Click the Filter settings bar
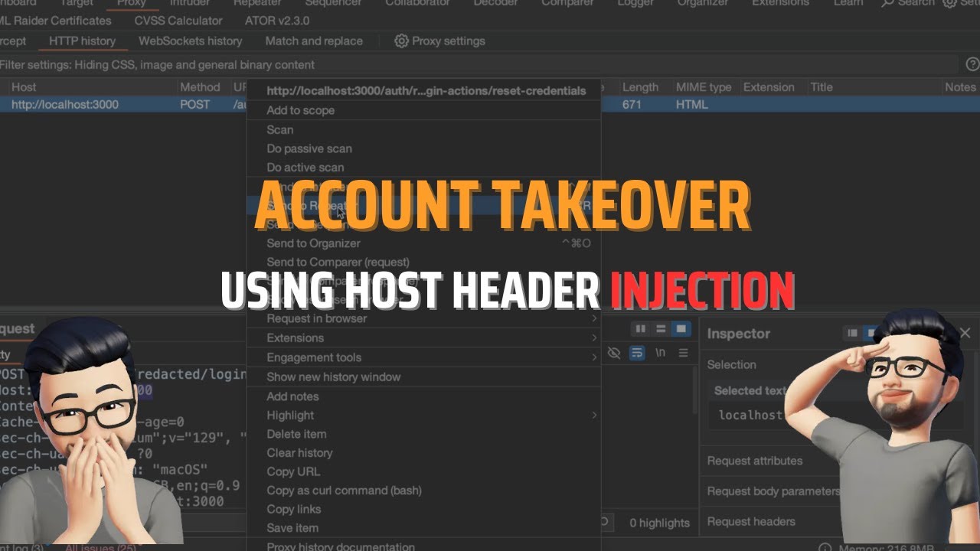 point(479,65)
